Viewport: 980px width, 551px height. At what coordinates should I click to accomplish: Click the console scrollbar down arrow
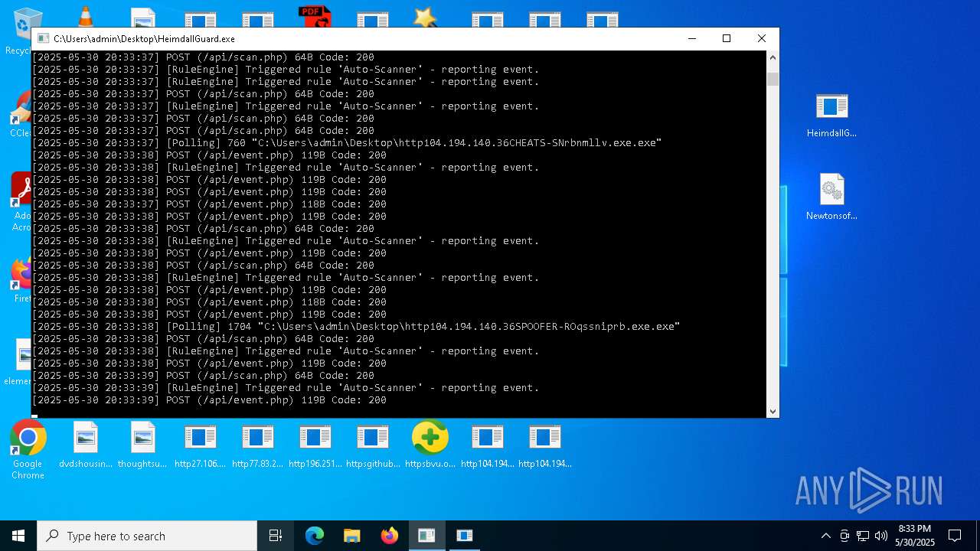tap(773, 411)
